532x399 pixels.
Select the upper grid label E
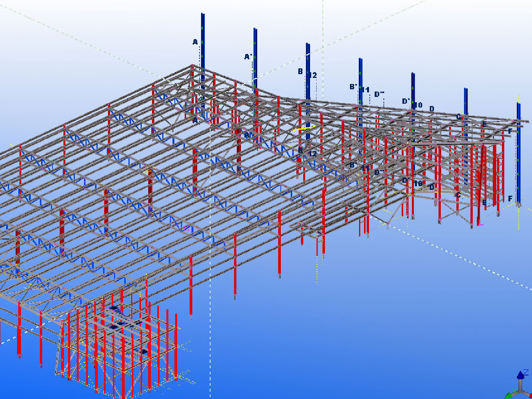tap(484, 124)
